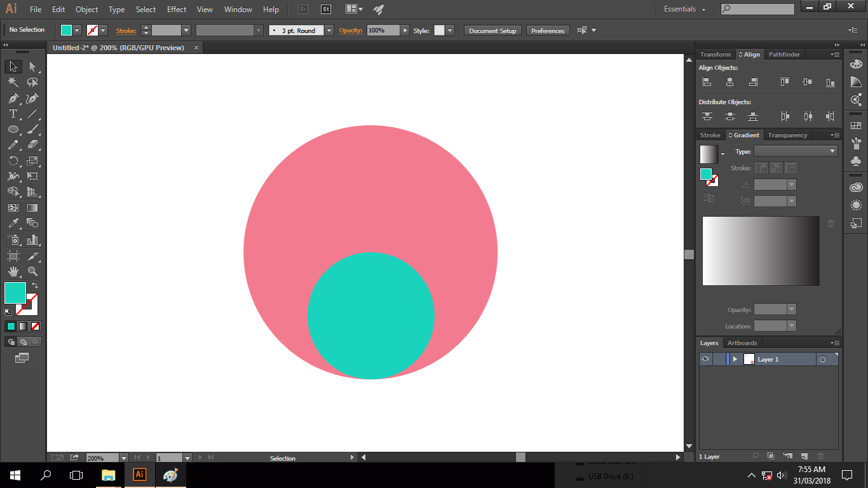Select the Ellipse shape tool
868x488 pixels.
click(13, 130)
